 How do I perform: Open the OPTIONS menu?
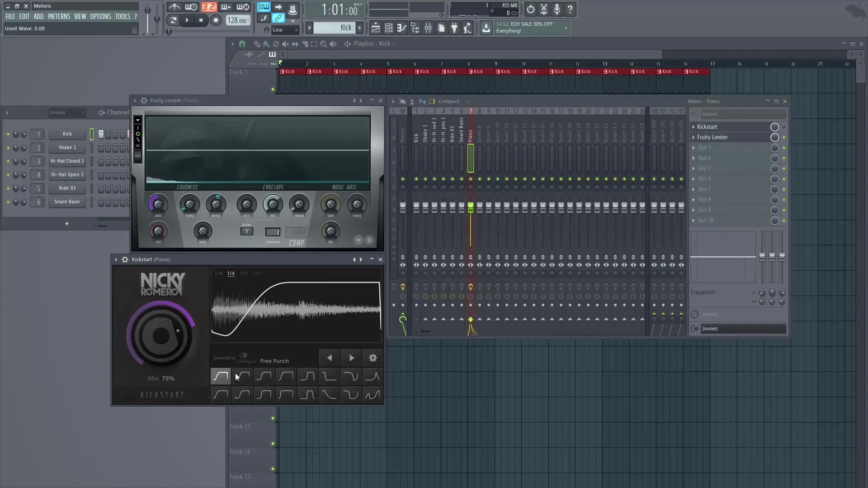click(100, 16)
